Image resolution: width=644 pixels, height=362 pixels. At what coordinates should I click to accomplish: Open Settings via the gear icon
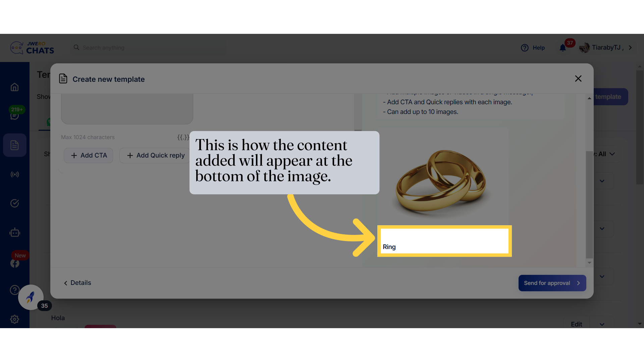coord(14,319)
